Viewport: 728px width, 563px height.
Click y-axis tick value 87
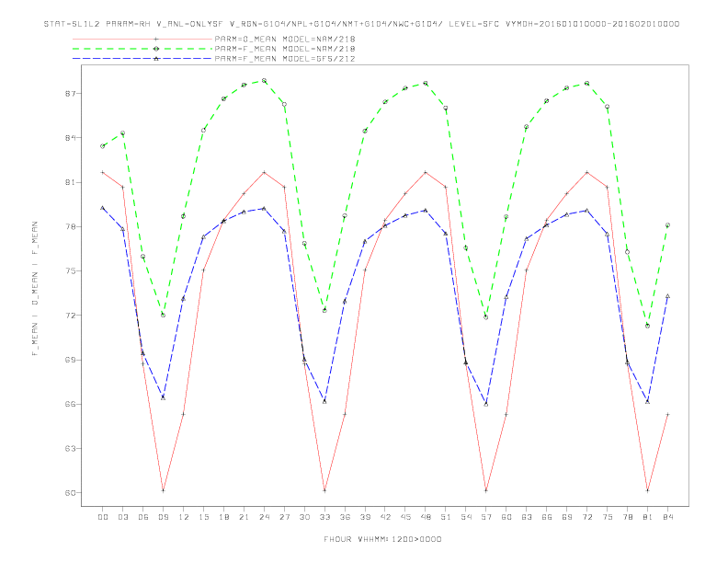tap(70, 94)
